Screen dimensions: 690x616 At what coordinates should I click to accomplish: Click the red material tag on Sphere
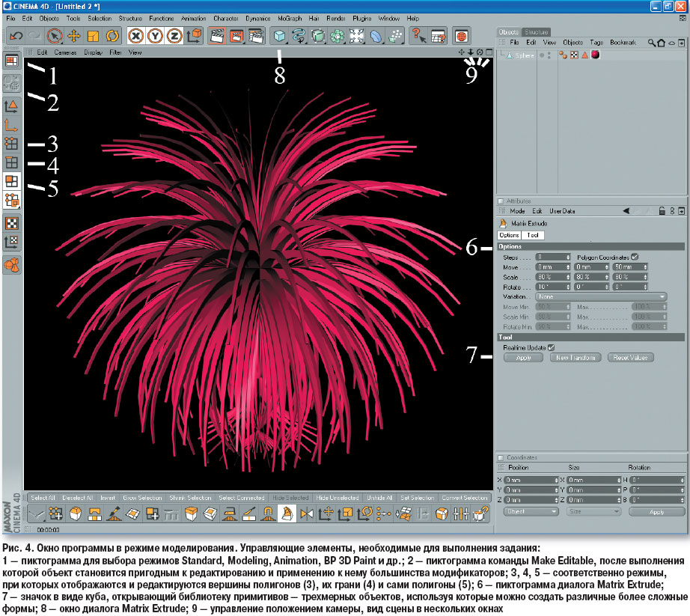(x=596, y=55)
